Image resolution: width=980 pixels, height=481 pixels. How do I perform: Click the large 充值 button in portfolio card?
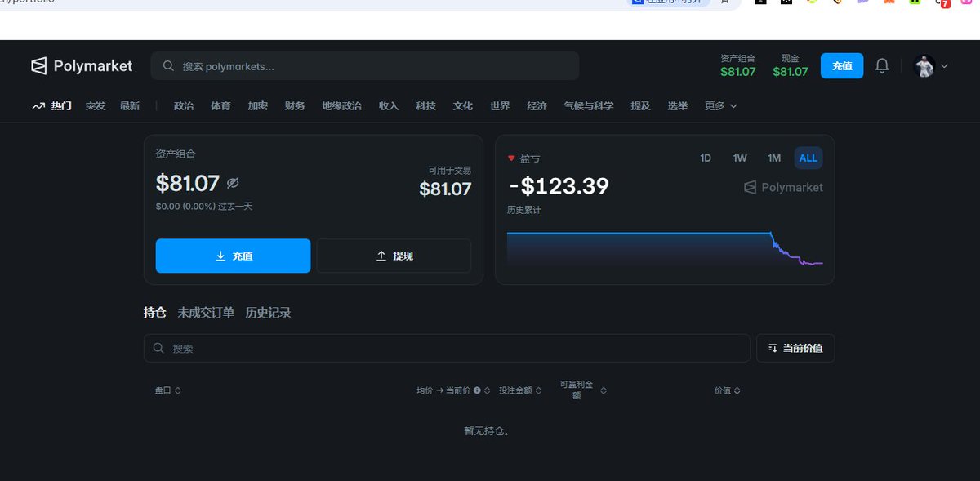click(x=233, y=256)
